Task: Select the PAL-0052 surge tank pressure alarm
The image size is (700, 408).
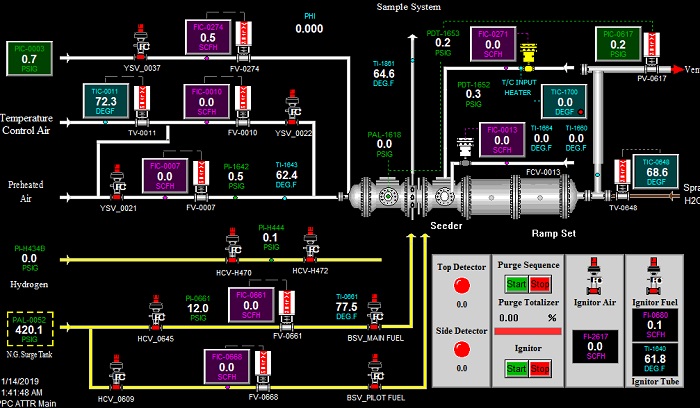Action: click(29, 330)
